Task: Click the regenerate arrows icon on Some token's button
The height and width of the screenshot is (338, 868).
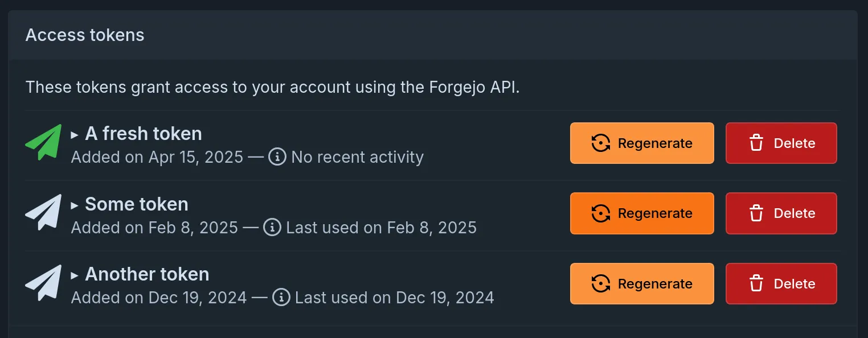Action: 600,213
